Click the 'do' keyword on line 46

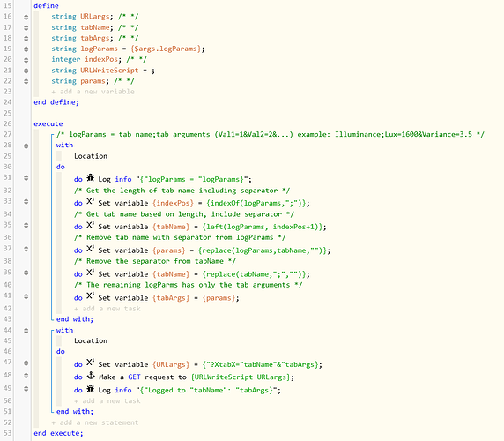(x=61, y=352)
